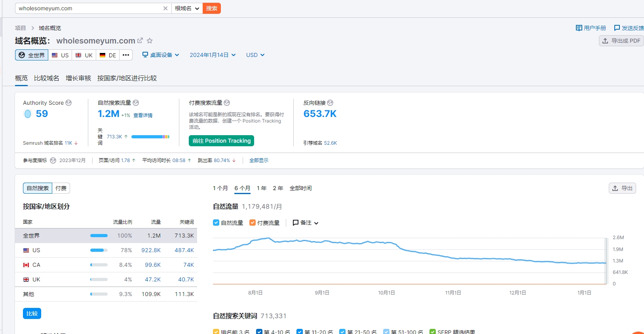Select the 付费 toggle
This screenshot has height=334, width=644.
pos(61,188)
